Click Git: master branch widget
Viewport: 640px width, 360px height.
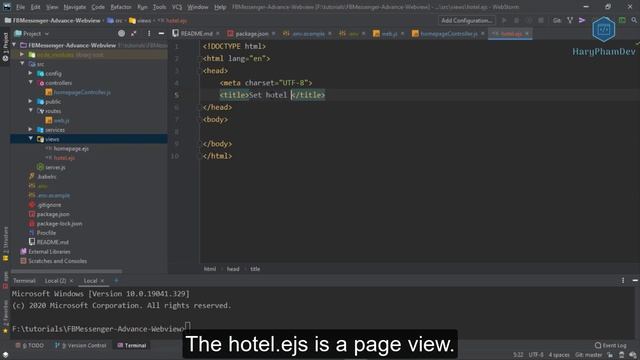pos(588,355)
